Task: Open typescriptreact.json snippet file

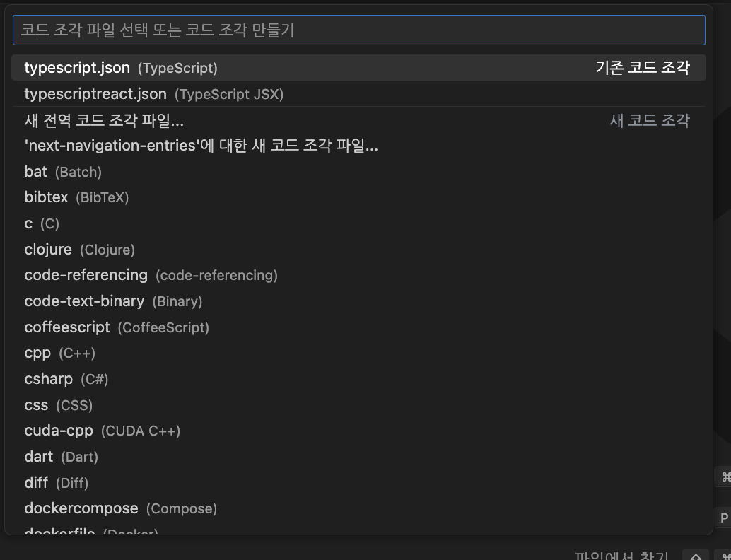Action: click(358, 94)
